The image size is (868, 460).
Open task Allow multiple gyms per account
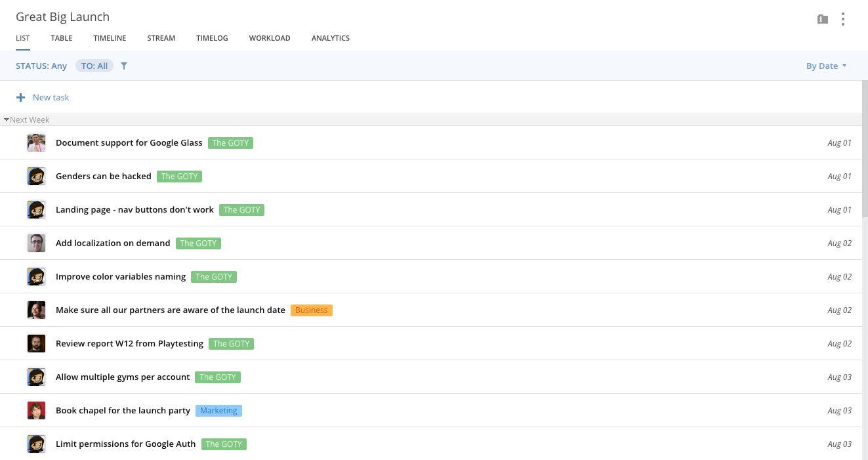(123, 377)
